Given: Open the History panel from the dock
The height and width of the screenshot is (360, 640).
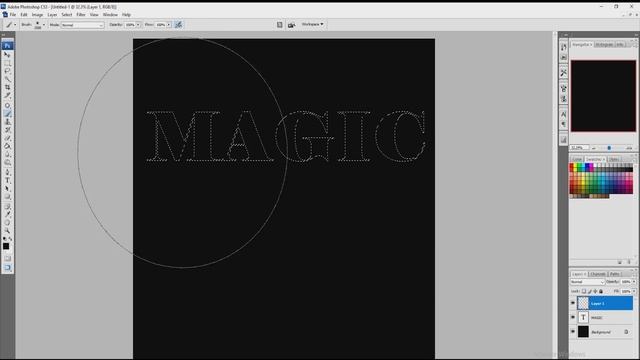Looking at the screenshot, I should [564, 47].
